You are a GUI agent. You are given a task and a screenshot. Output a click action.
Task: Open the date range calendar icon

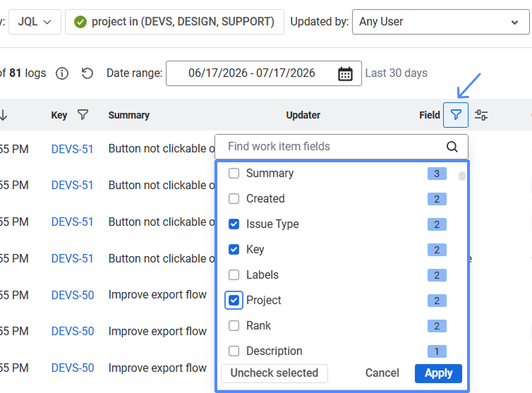click(x=345, y=73)
